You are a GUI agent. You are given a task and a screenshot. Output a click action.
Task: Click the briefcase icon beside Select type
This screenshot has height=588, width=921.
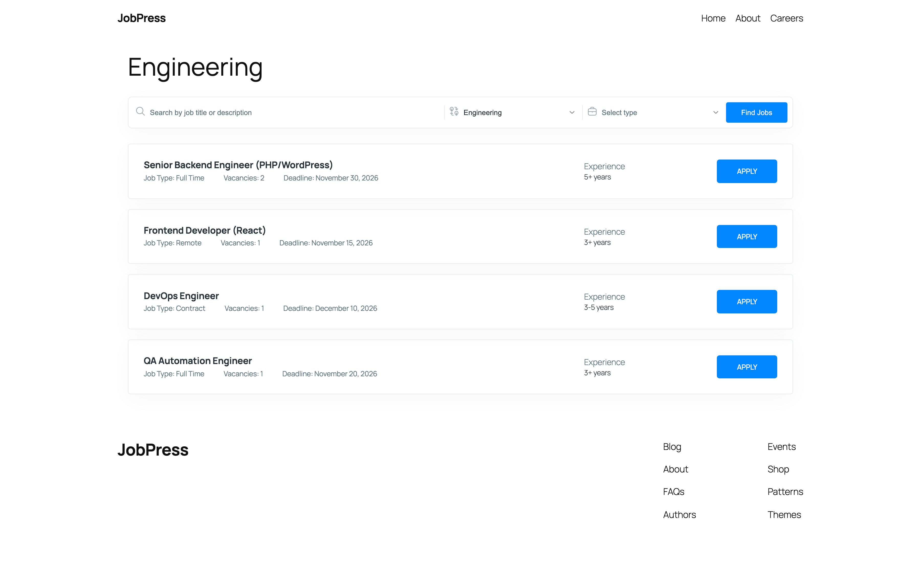[x=592, y=111]
